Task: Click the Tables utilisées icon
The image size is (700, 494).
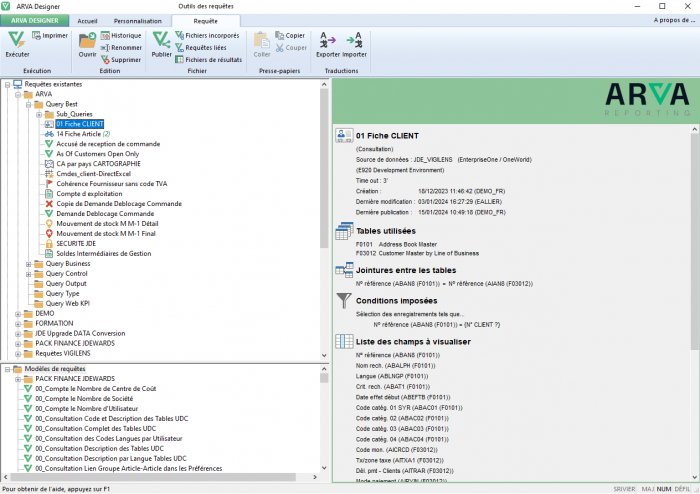Action: click(344, 231)
